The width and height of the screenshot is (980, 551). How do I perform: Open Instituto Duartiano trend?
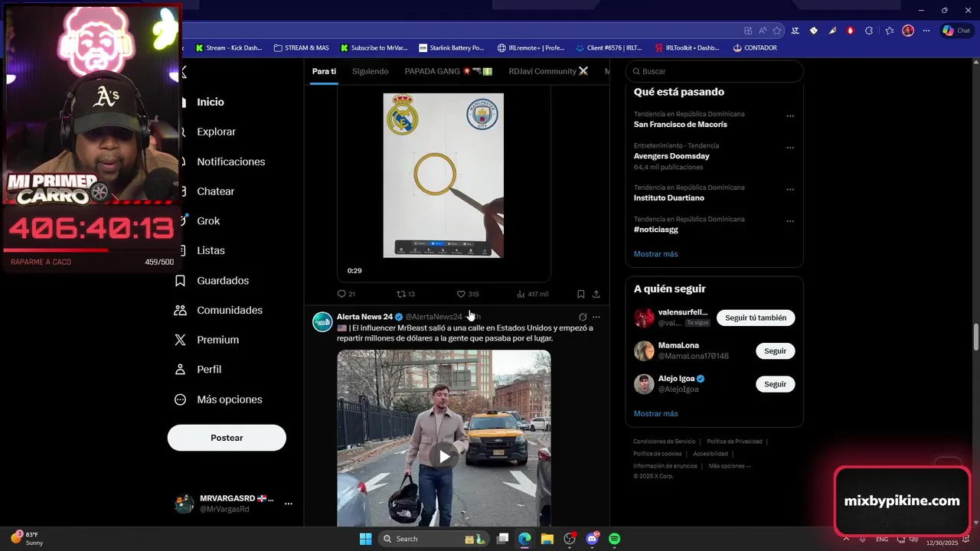[x=669, y=197]
